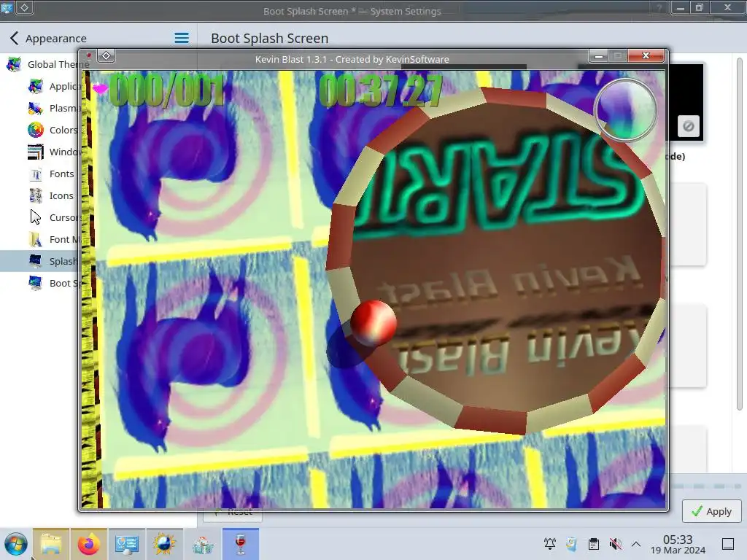Screen dimensions: 747x560
Task: Click the sun globe taskbar icon
Action: click(x=164, y=544)
